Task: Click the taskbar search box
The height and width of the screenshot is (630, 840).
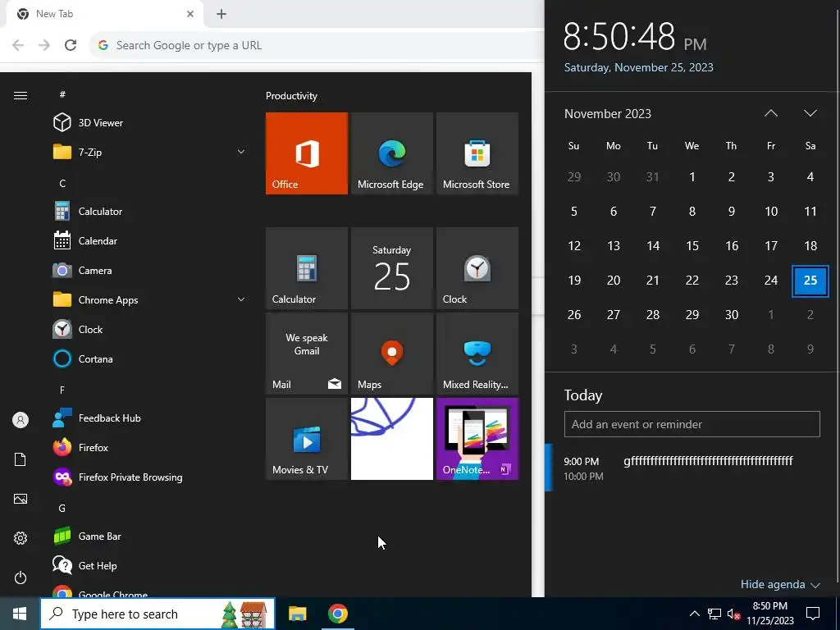Action: (157, 614)
